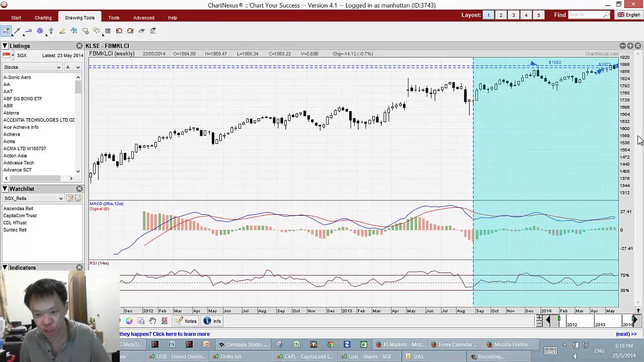Redo the last drawing action
The height and width of the screenshot is (362, 644).
click(x=130, y=31)
